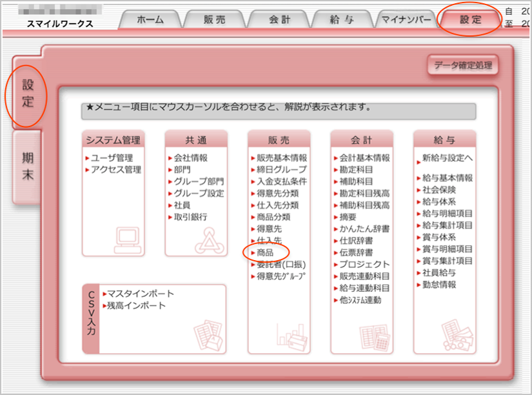Open グループ設定 link
Image resolution: width=532 pixels, height=395 pixels.
[x=199, y=193]
